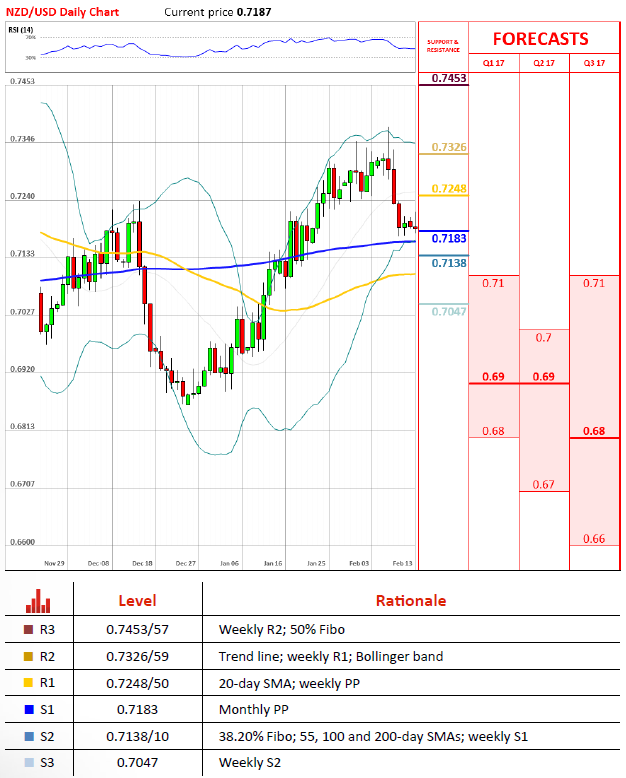Screen dimensions: 626x778
Task: Click the Q1 17 forecast value 0.68
Action: point(493,431)
